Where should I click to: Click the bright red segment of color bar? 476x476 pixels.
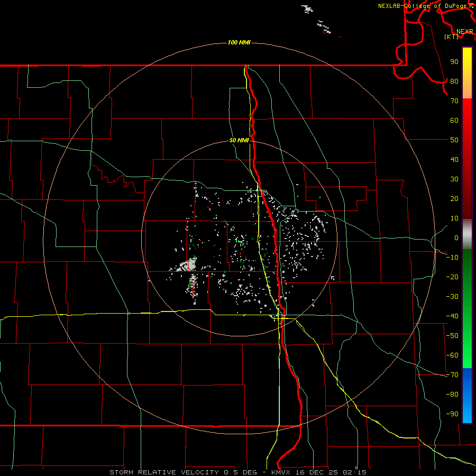(467, 159)
